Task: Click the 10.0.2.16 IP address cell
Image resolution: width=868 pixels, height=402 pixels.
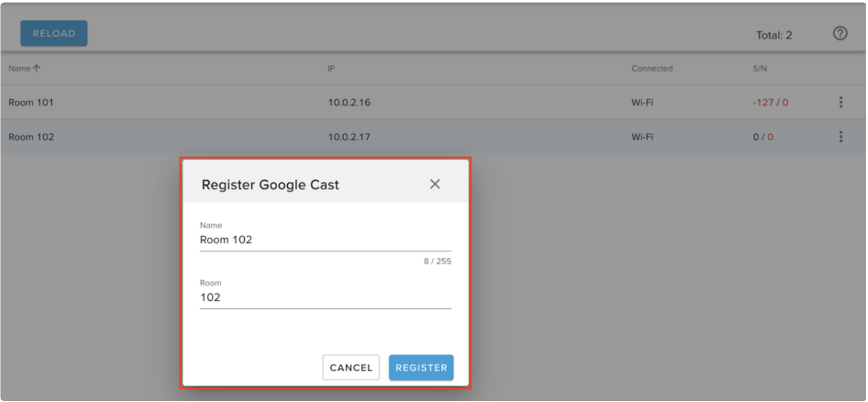Action: [349, 103]
